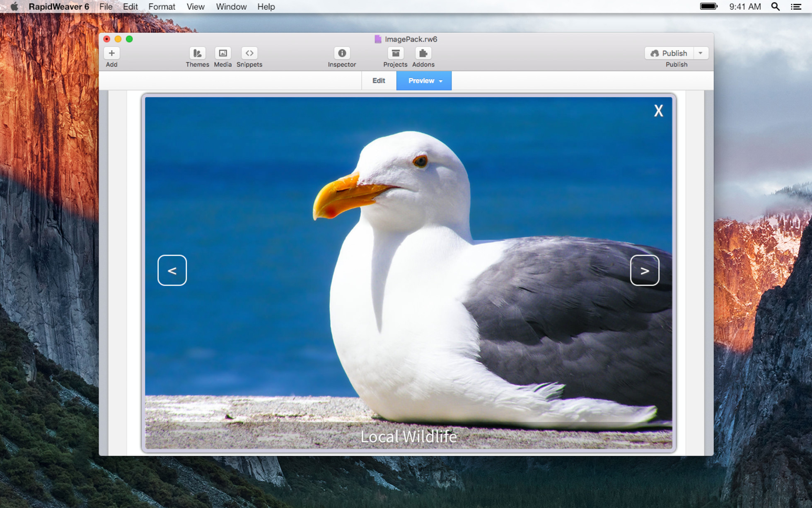Click the Add page plus icon
This screenshot has width=812, height=508.
coord(111,53)
